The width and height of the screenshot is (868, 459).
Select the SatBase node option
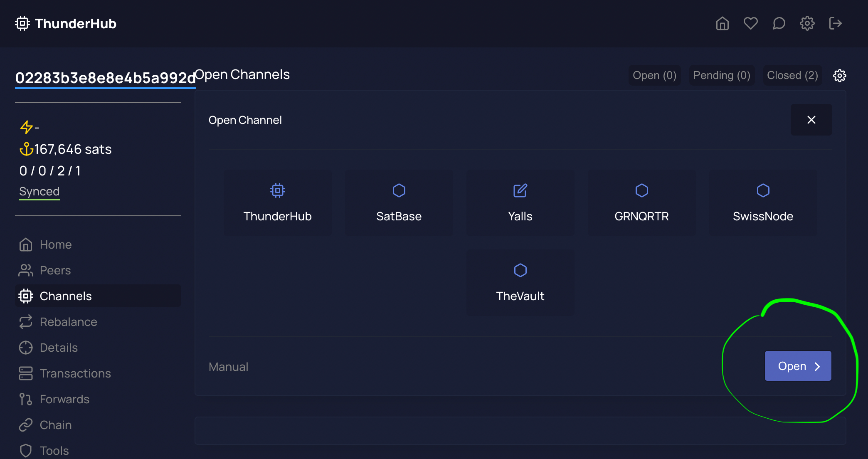(x=399, y=203)
